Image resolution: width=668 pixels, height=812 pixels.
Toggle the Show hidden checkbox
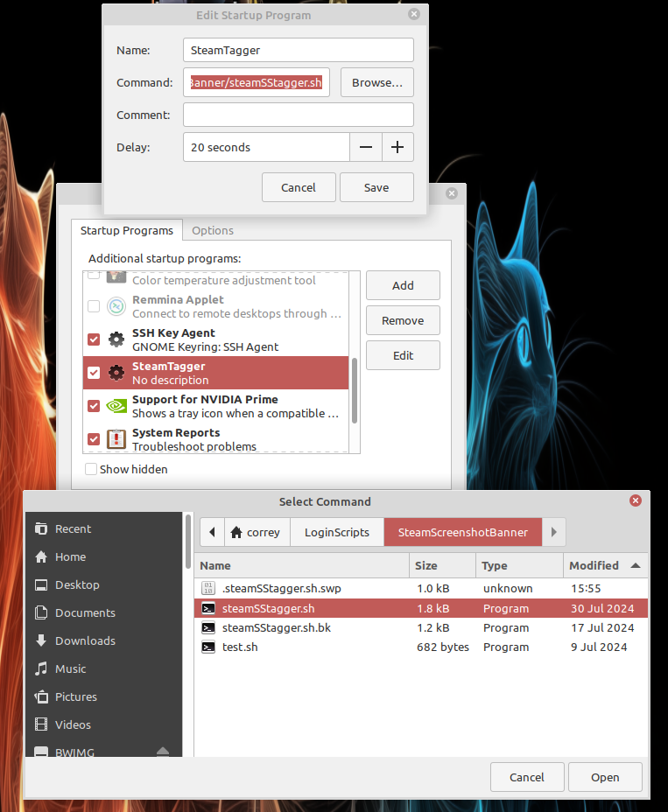pyautogui.click(x=91, y=469)
